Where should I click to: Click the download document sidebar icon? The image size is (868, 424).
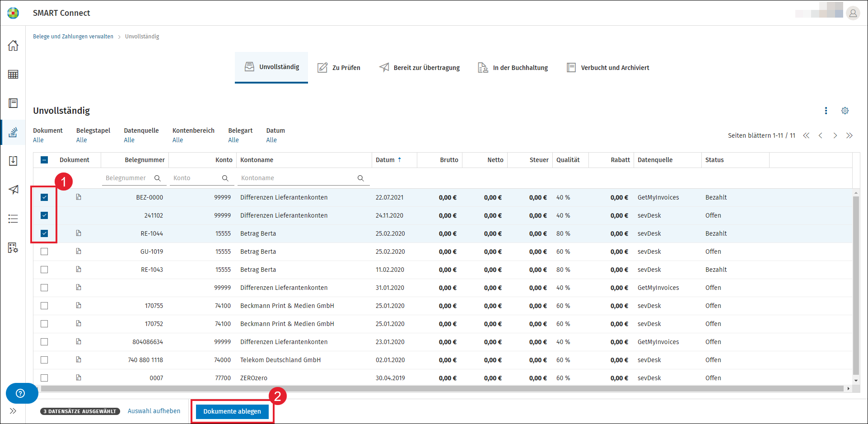[13, 161]
